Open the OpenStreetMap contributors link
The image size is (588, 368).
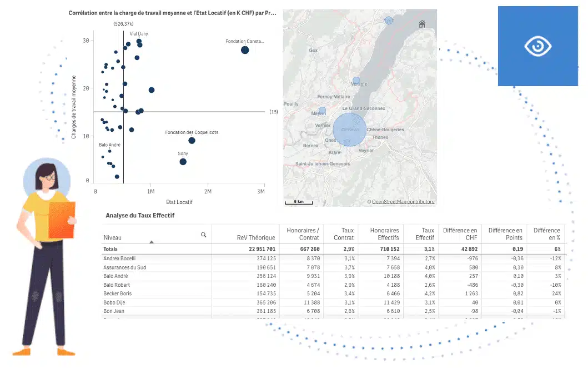[403, 202]
